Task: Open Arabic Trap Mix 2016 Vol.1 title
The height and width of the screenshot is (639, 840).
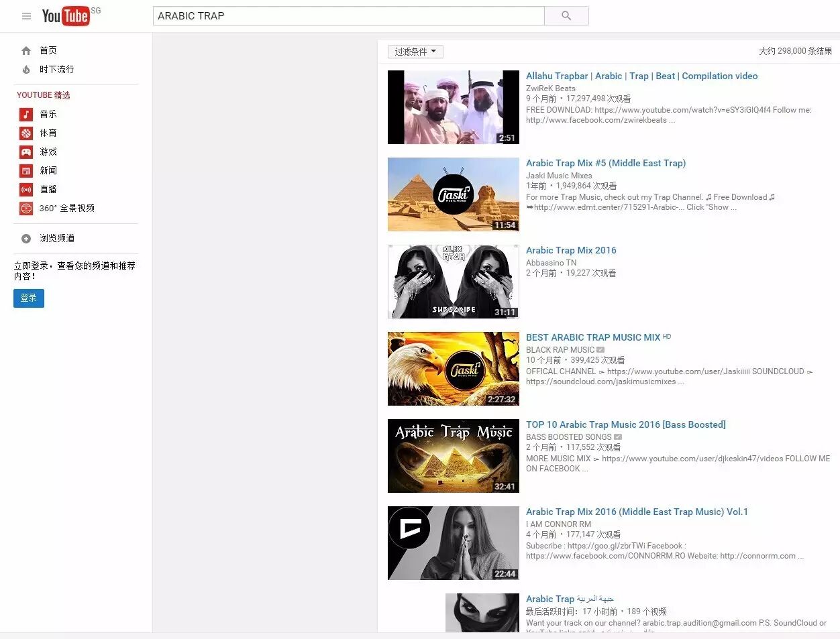Action: 637,512
